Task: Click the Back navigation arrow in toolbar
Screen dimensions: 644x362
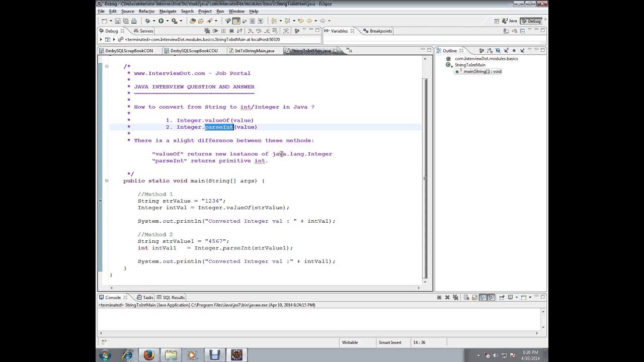Action: pos(309,21)
